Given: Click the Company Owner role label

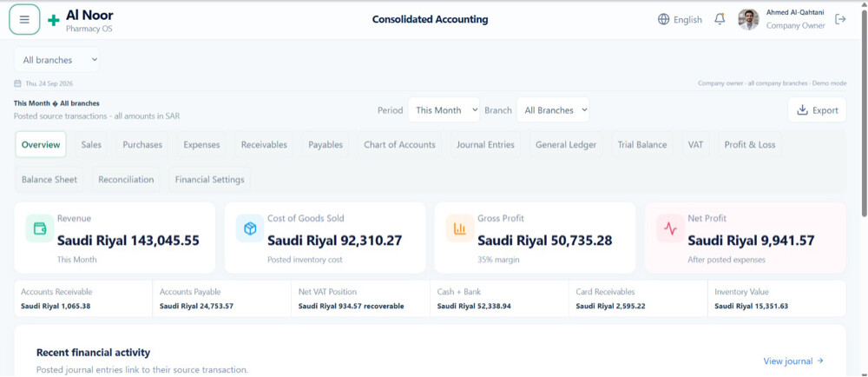Looking at the screenshot, I should 795,25.
